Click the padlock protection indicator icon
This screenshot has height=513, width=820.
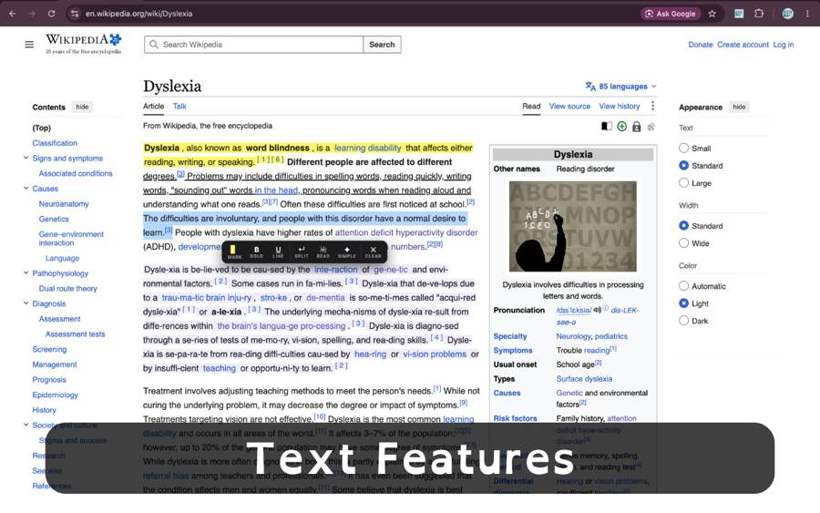(x=636, y=127)
